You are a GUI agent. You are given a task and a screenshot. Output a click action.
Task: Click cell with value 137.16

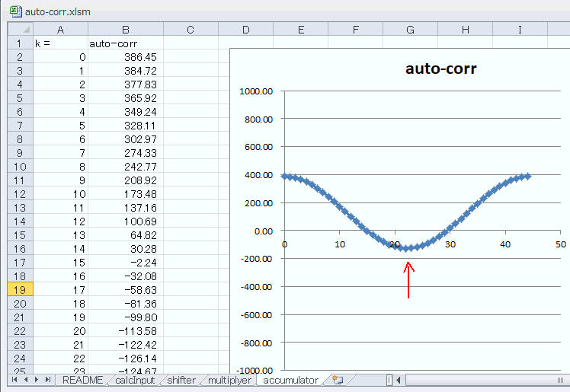126,207
